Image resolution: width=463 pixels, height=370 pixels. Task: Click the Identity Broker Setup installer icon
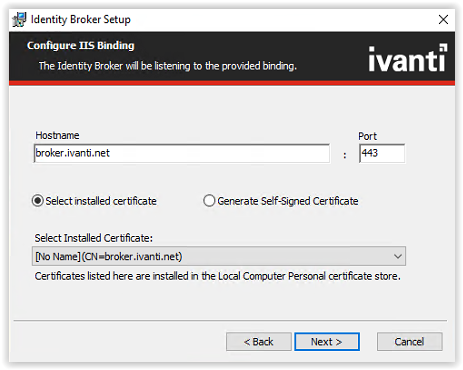(x=19, y=20)
